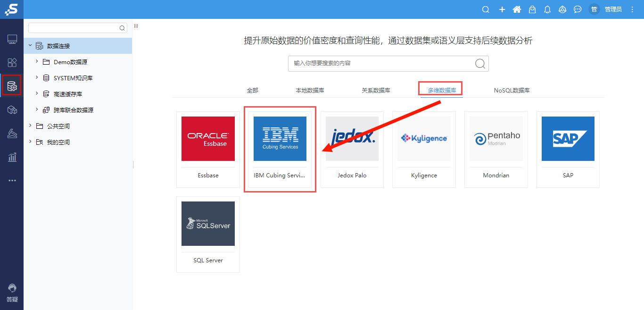Viewport: 644px width, 310px height.
Task: Click the plus create-new icon
Action: (502, 9)
